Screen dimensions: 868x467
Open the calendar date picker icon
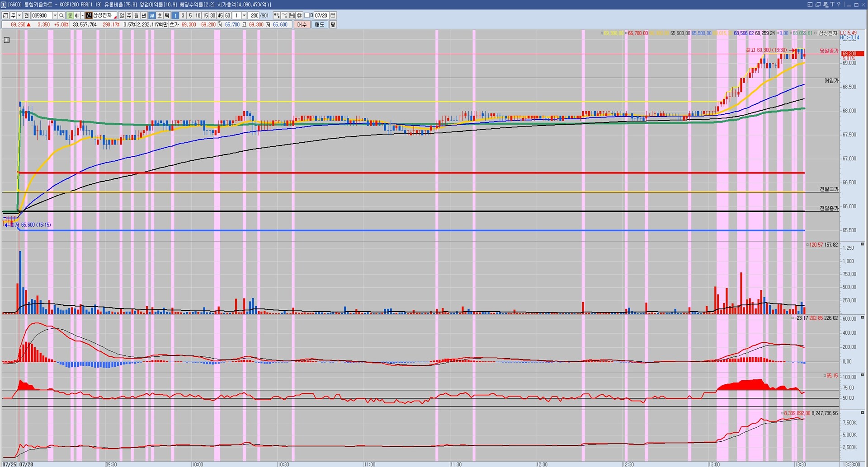click(x=333, y=15)
